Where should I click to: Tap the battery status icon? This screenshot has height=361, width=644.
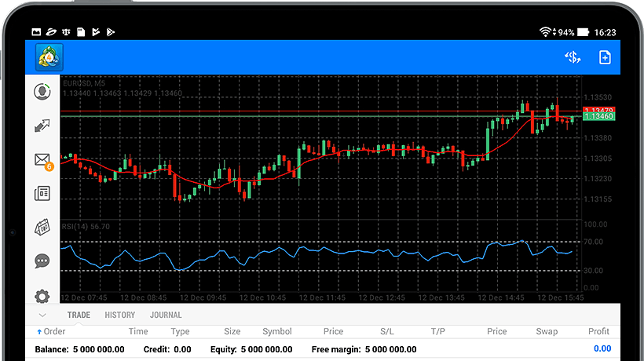[584, 32]
